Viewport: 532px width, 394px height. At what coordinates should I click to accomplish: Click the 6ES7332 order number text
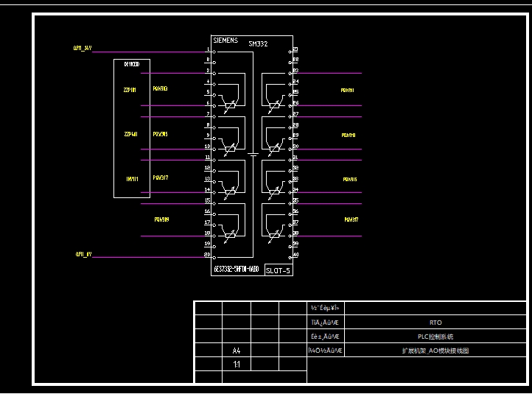pyautogui.click(x=236, y=270)
